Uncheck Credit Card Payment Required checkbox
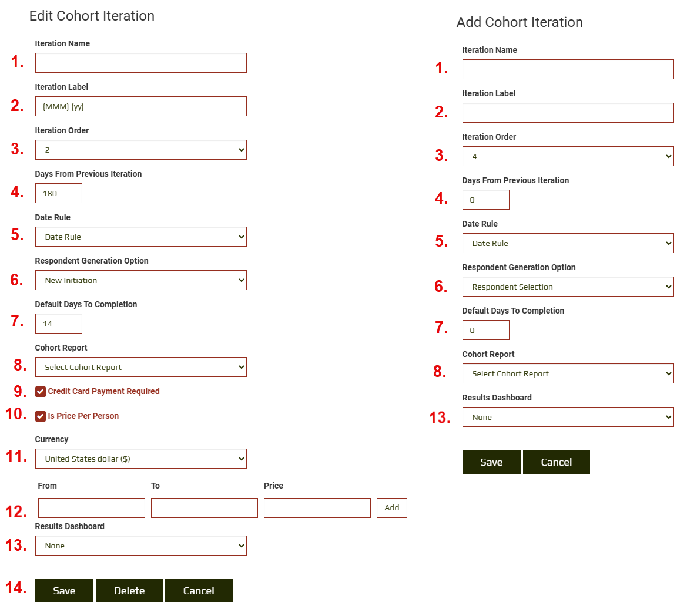 pos(41,392)
